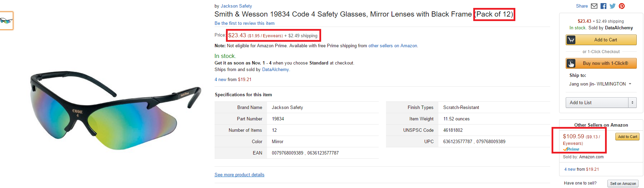Open the Jackson Safety brand link
The width and height of the screenshot is (644, 188).
pos(236,6)
